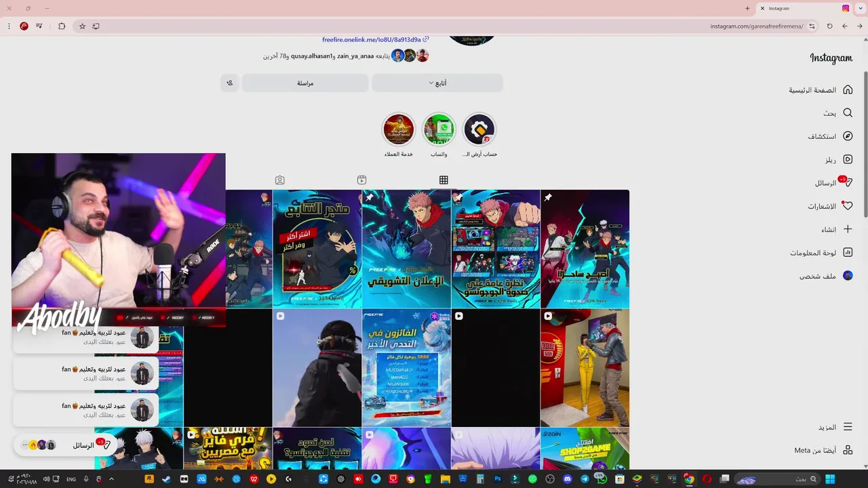Open the side panel icon beside the bookmark star
868x488 pixels.
[96, 26]
